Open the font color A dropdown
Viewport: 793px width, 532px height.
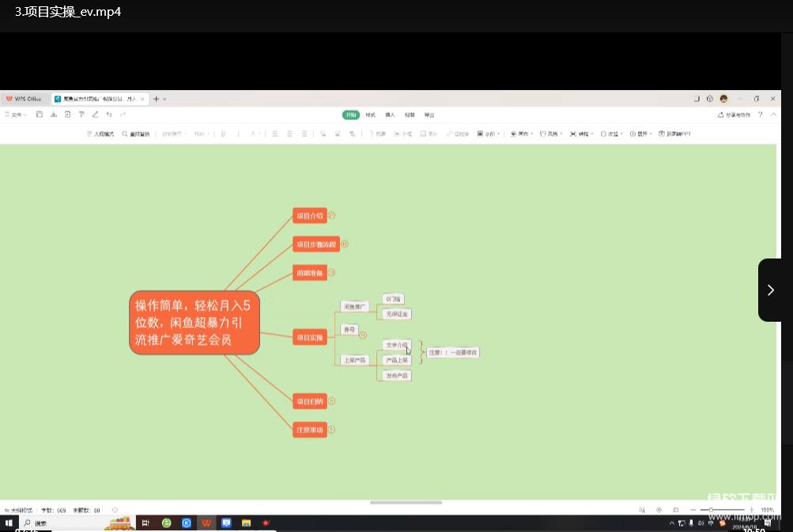[x=256, y=134]
